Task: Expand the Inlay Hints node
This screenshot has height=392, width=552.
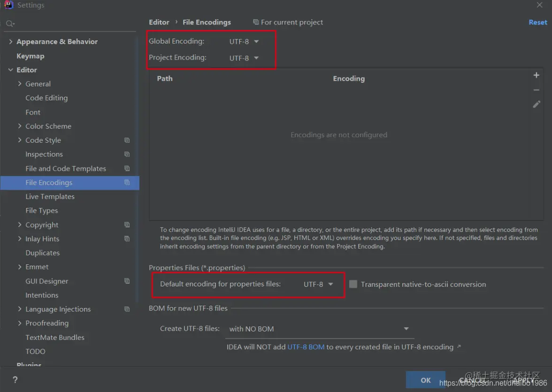Action: pos(20,239)
